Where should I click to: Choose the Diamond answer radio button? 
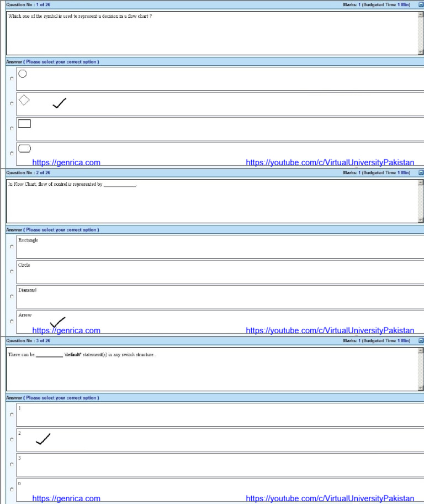[12, 296]
